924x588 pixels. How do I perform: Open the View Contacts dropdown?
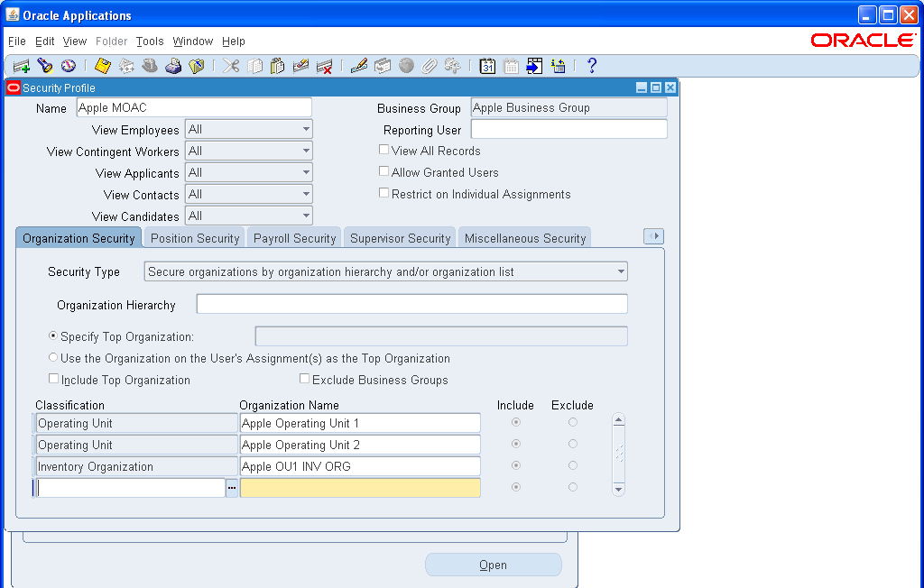249,195
